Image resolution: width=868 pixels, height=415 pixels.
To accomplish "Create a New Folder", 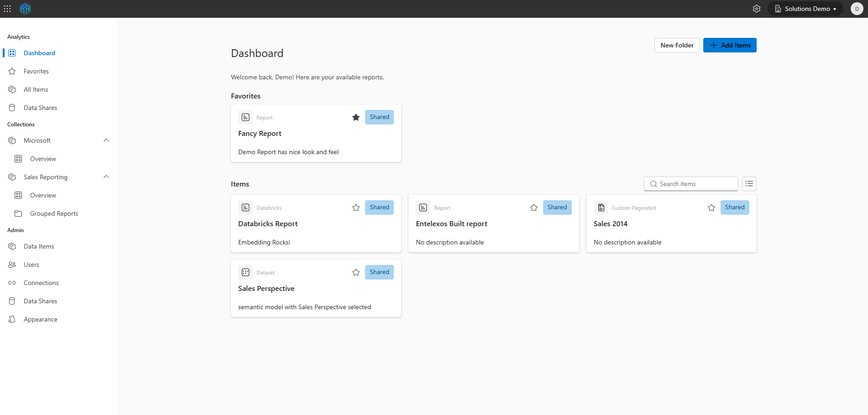I will point(677,45).
